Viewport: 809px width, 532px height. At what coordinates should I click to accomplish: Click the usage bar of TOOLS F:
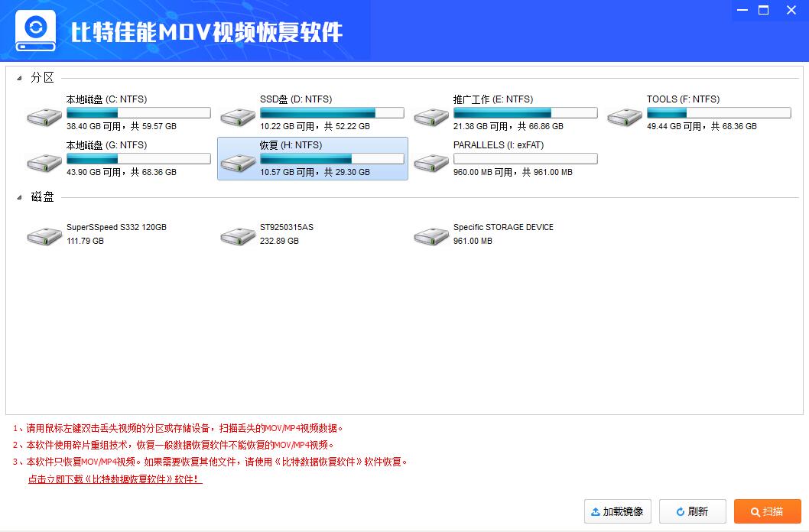click(719, 113)
